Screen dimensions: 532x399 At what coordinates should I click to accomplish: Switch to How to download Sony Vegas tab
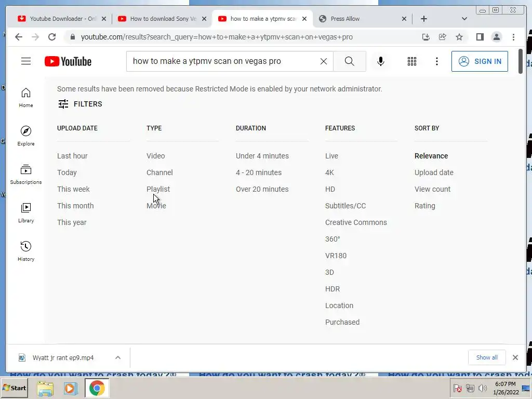(159, 19)
